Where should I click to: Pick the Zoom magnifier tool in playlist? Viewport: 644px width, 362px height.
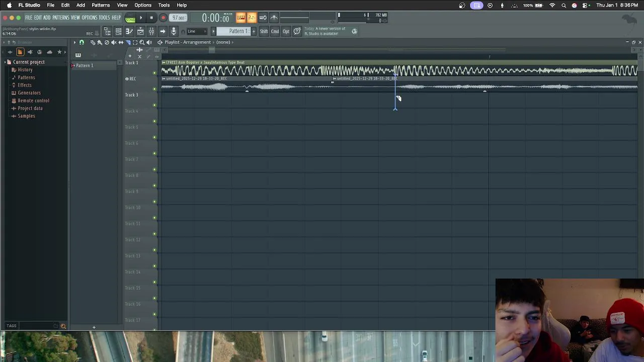142,42
